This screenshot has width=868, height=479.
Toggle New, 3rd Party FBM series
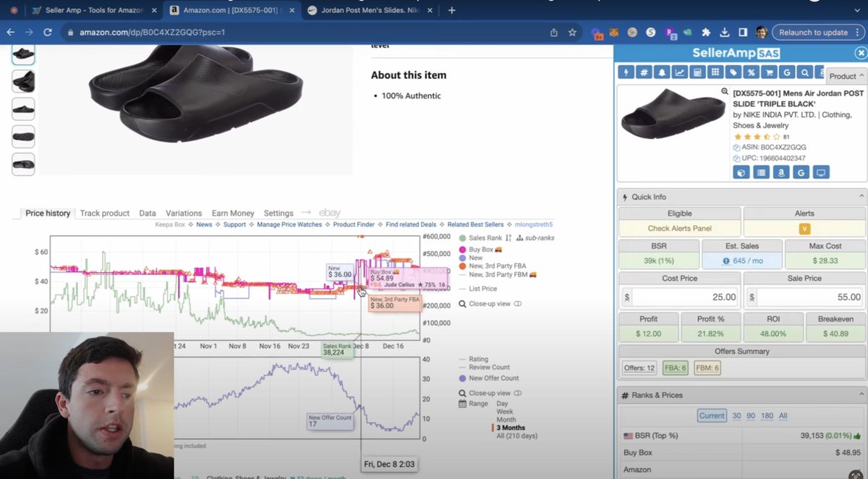point(498,275)
